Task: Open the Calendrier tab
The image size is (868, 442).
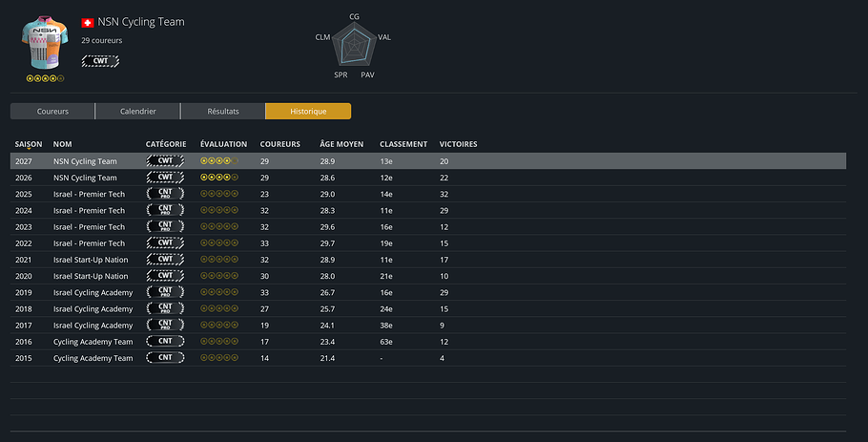Action: (138, 112)
